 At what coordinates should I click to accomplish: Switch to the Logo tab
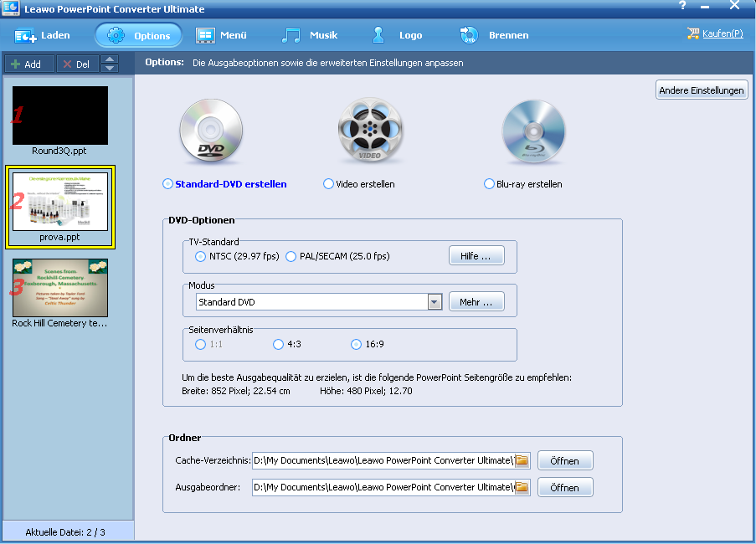pyautogui.click(x=397, y=35)
